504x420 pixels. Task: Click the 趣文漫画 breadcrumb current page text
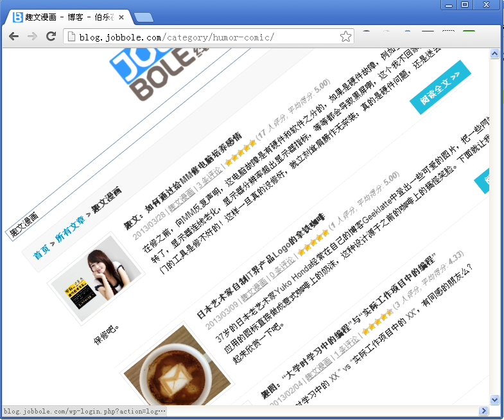coord(107,199)
